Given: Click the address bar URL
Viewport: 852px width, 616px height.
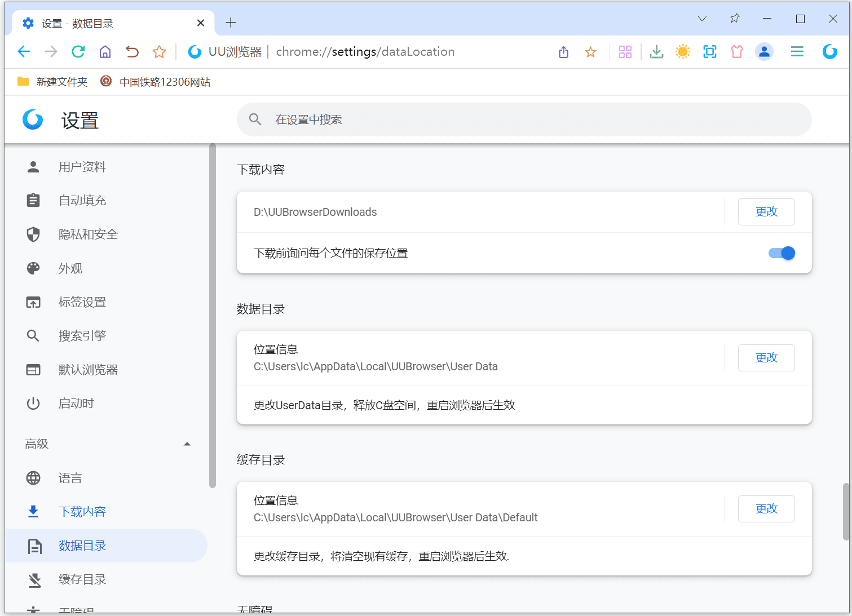Looking at the screenshot, I should click(365, 52).
